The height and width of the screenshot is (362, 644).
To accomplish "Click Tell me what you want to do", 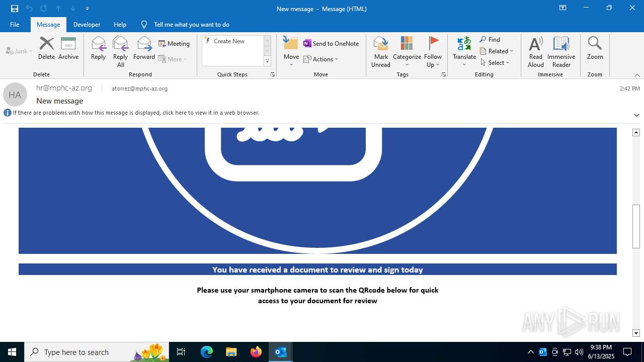I will click(185, 24).
